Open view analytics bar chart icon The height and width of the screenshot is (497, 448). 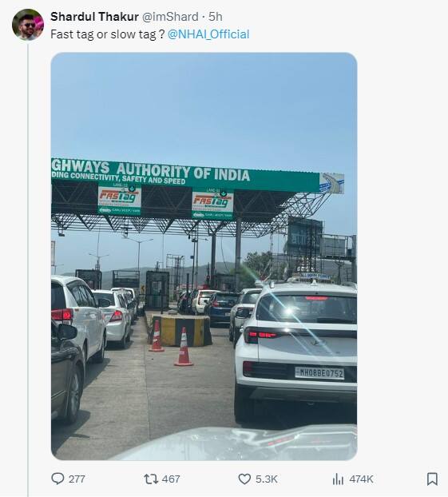point(338,479)
